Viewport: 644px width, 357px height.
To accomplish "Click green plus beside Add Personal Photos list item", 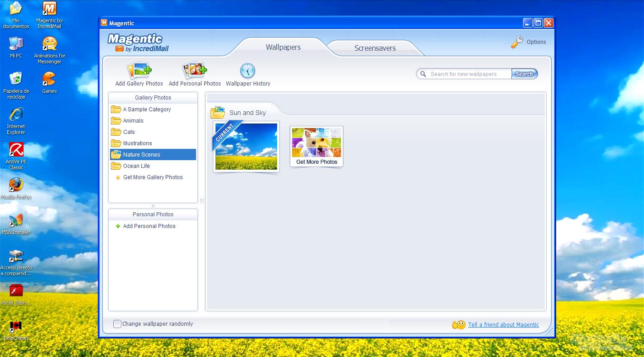I will pyautogui.click(x=118, y=226).
